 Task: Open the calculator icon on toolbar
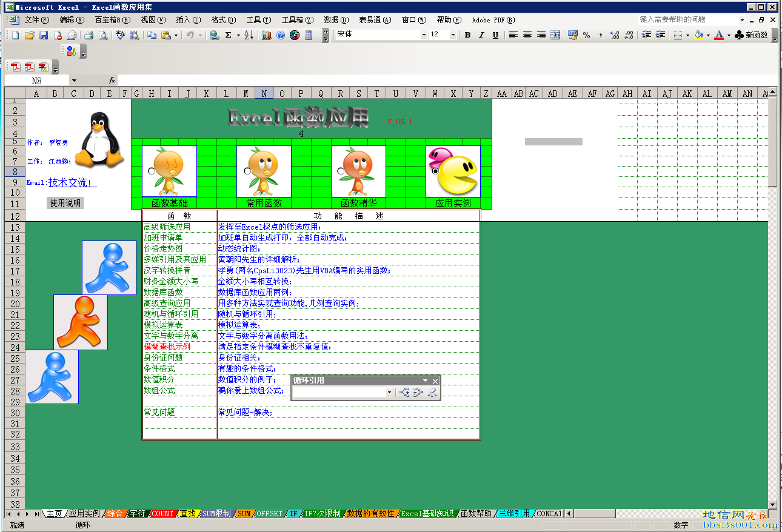click(309, 35)
